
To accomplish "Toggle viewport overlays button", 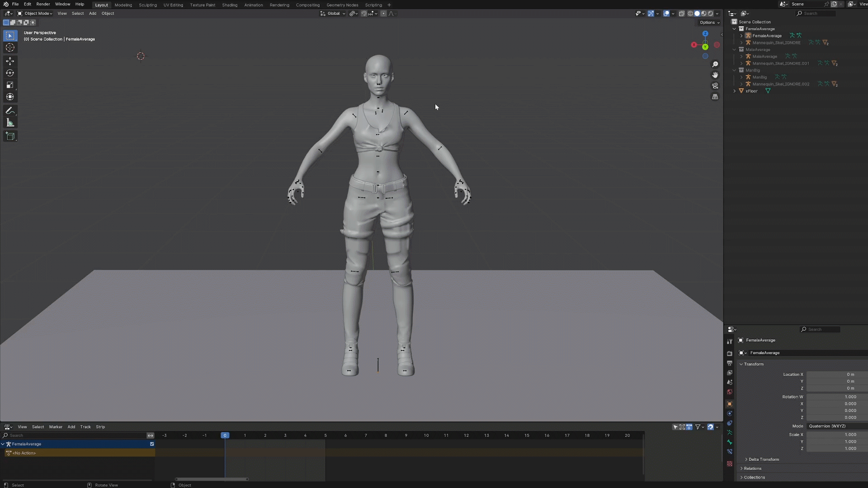I will pyautogui.click(x=666, y=14).
